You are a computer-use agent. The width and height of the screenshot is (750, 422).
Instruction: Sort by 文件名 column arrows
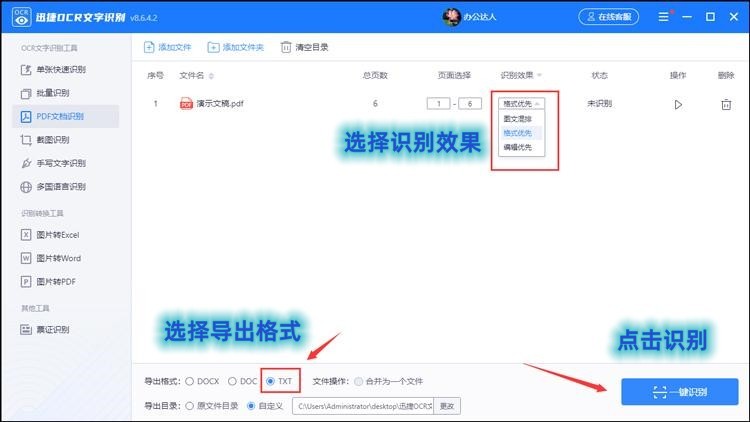tap(211, 76)
